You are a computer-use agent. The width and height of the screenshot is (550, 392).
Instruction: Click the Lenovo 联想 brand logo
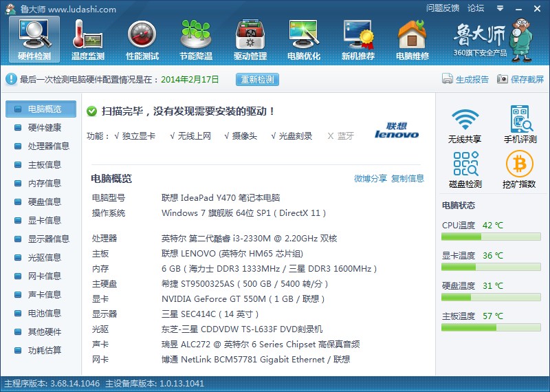click(x=397, y=131)
